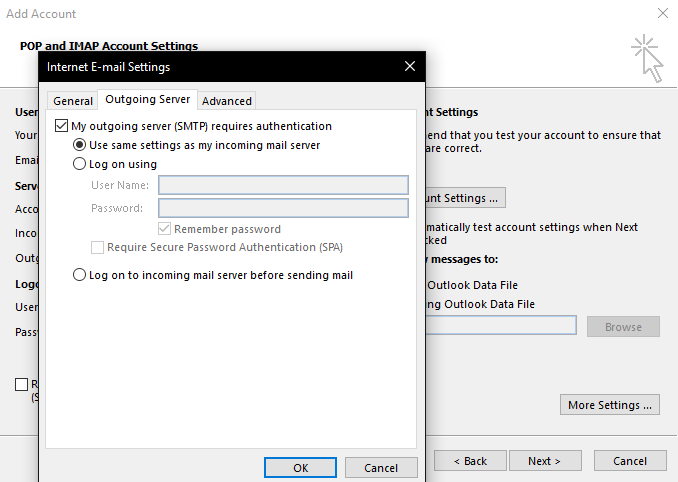Uncheck SMTP requires authentication checkbox
The height and width of the screenshot is (482, 678).
(62, 126)
